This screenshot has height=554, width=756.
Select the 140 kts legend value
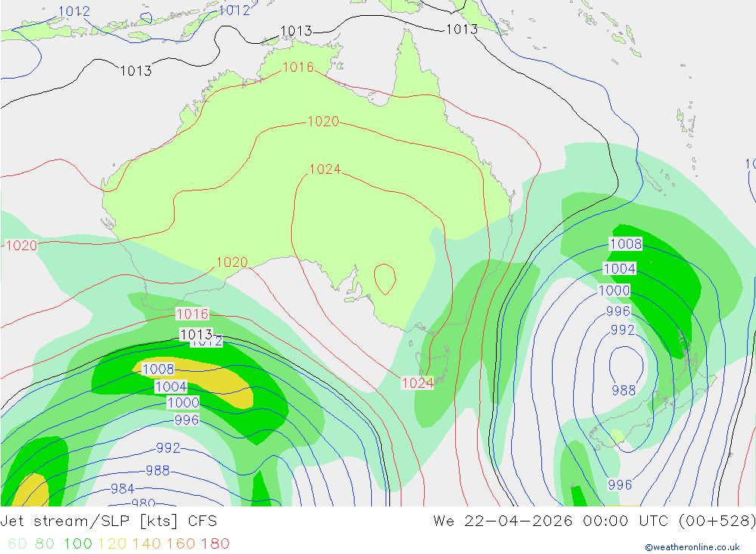click(x=146, y=543)
